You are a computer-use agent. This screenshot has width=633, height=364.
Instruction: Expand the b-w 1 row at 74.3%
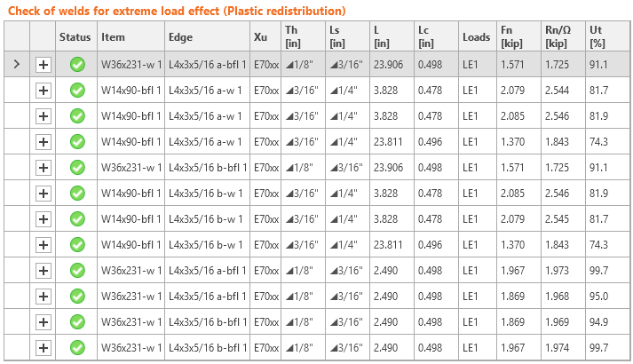click(44, 244)
